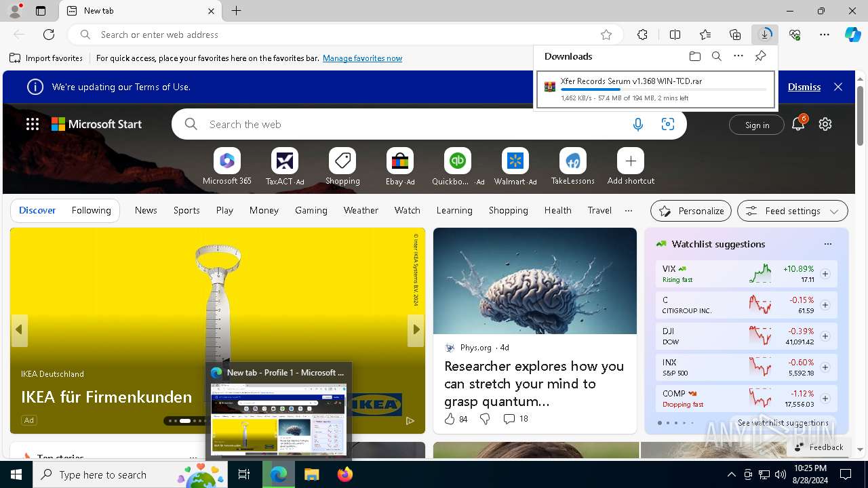The height and width of the screenshot is (488, 868).
Task: Show hidden system tray icons
Action: click(731, 474)
